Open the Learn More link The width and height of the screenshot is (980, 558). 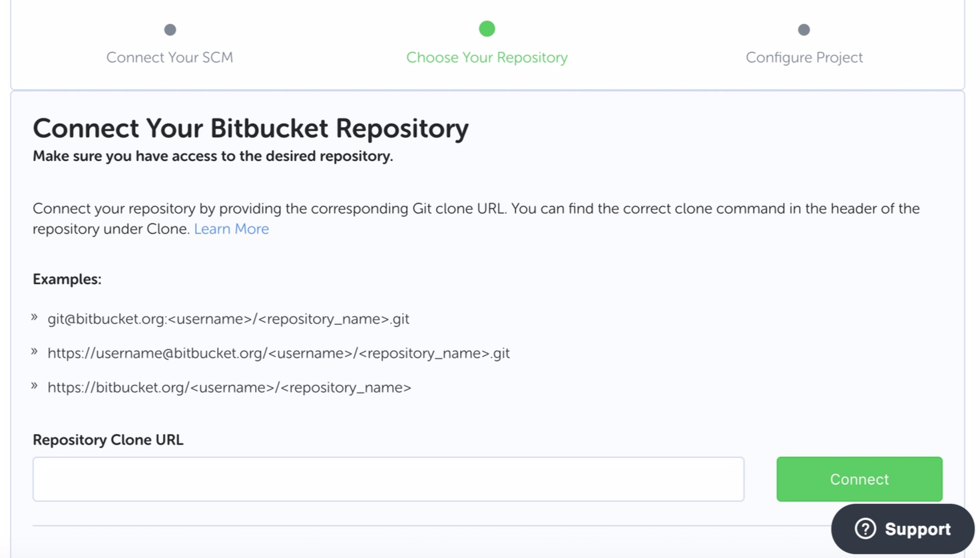pos(231,228)
